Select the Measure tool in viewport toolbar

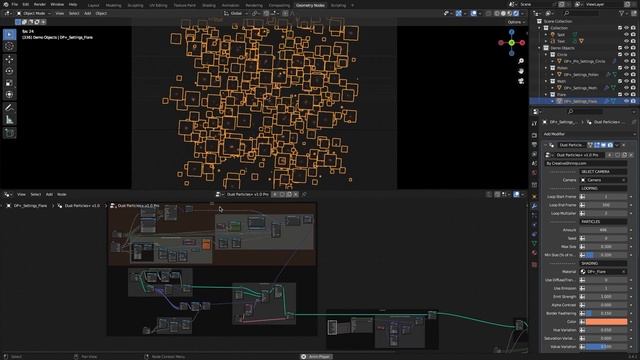(9, 120)
